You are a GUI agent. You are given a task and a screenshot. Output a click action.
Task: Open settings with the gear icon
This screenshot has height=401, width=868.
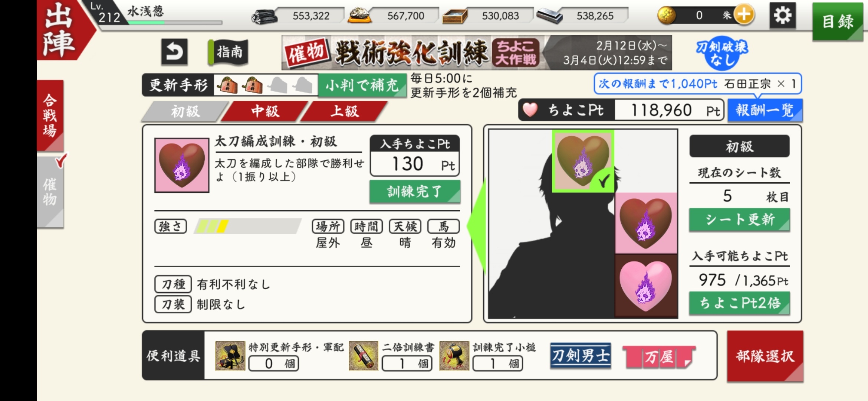tap(783, 16)
